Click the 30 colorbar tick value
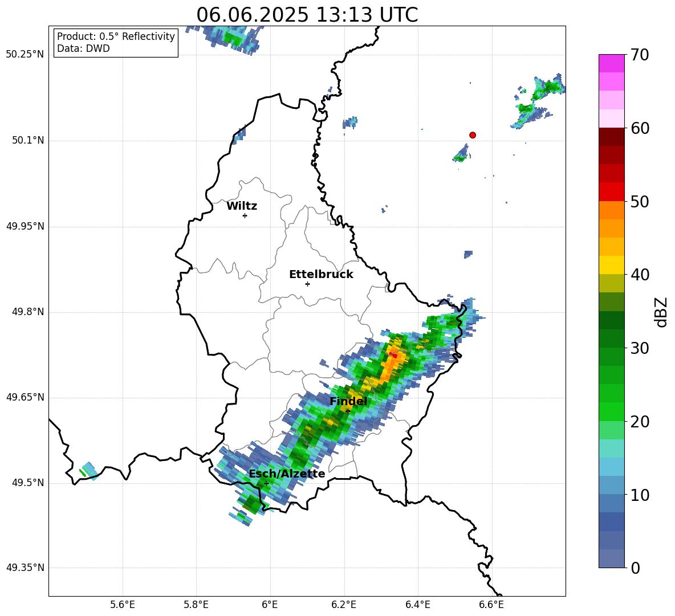The height and width of the screenshot is (616, 675). pos(639,348)
